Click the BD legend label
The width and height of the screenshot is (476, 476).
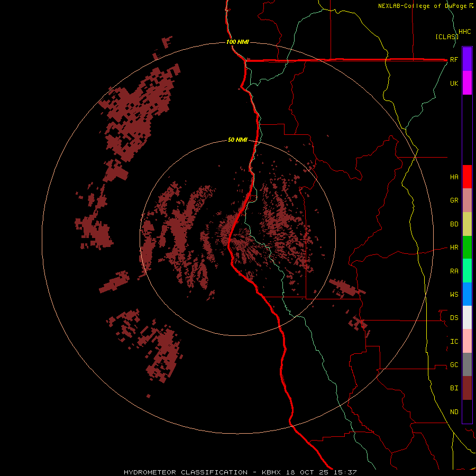point(454,224)
